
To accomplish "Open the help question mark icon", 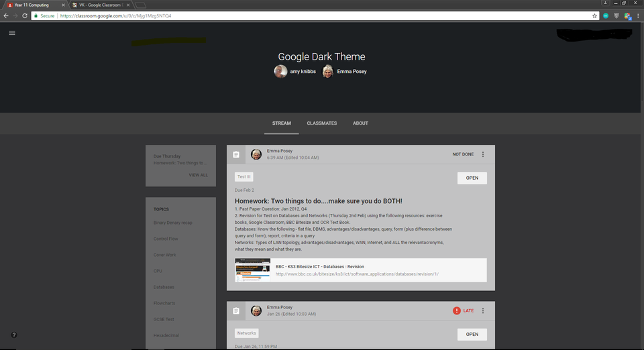I will (14, 335).
